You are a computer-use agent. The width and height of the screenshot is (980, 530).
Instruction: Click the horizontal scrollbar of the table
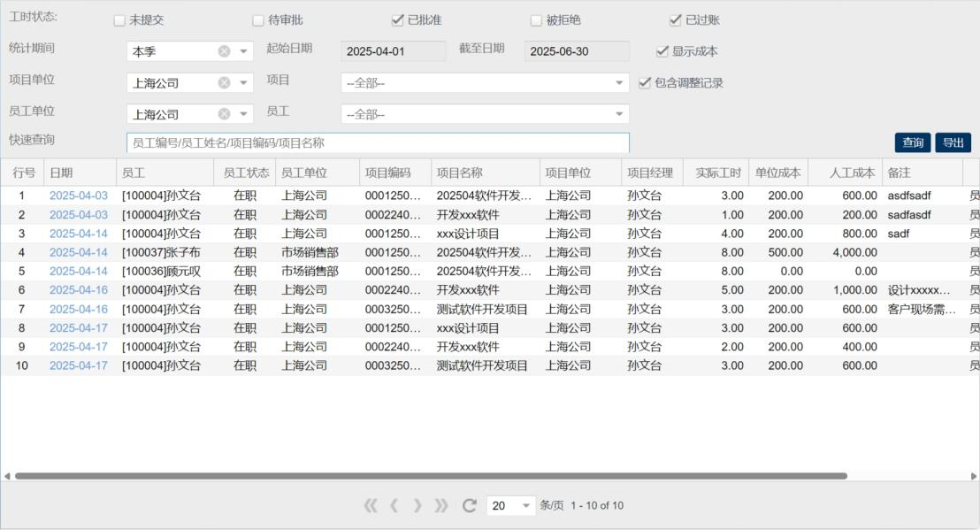[x=431, y=476]
